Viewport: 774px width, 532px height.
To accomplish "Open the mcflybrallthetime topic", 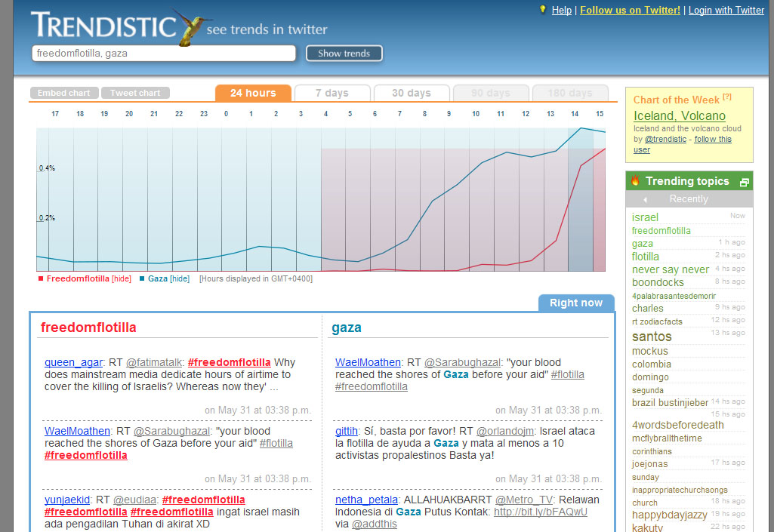I will [667, 438].
